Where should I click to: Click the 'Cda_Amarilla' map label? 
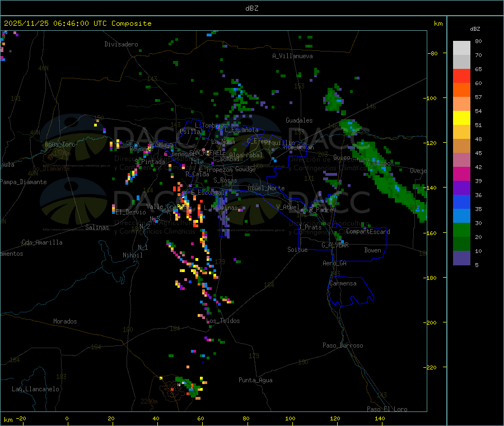coord(42,242)
